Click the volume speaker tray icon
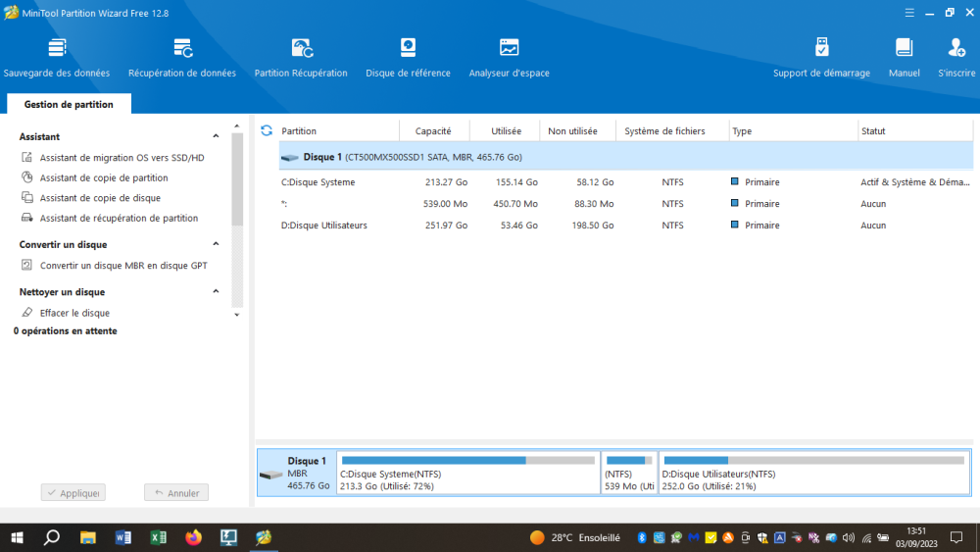This screenshot has width=980, height=552. [x=848, y=537]
